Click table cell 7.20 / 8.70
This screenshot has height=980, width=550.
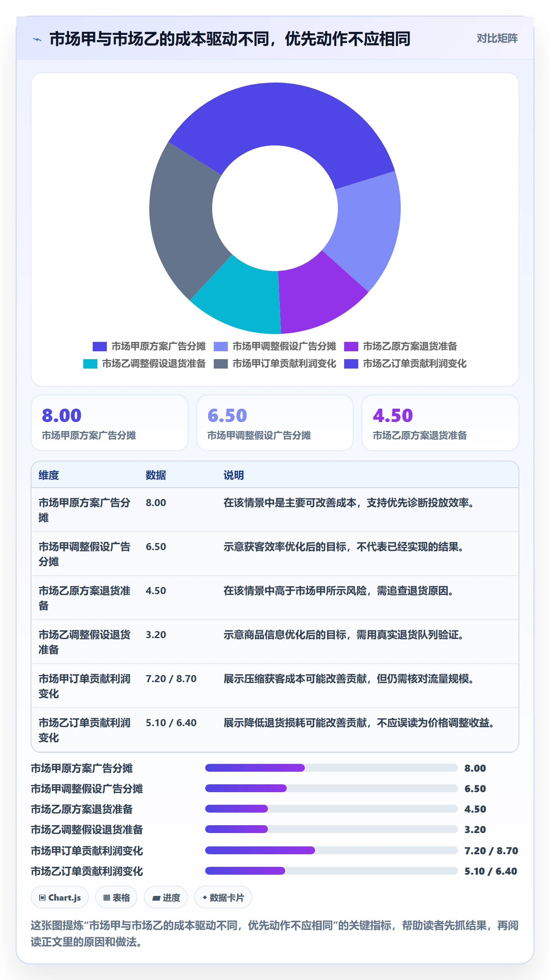pyautogui.click(x=171, y=679)
